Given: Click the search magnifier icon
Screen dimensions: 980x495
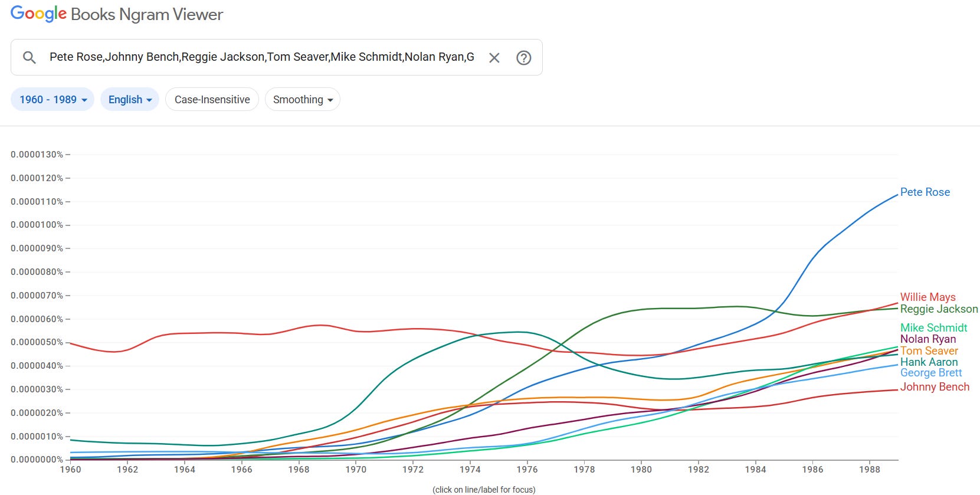Looking at the screenshot, I should [x=30, y=57].
